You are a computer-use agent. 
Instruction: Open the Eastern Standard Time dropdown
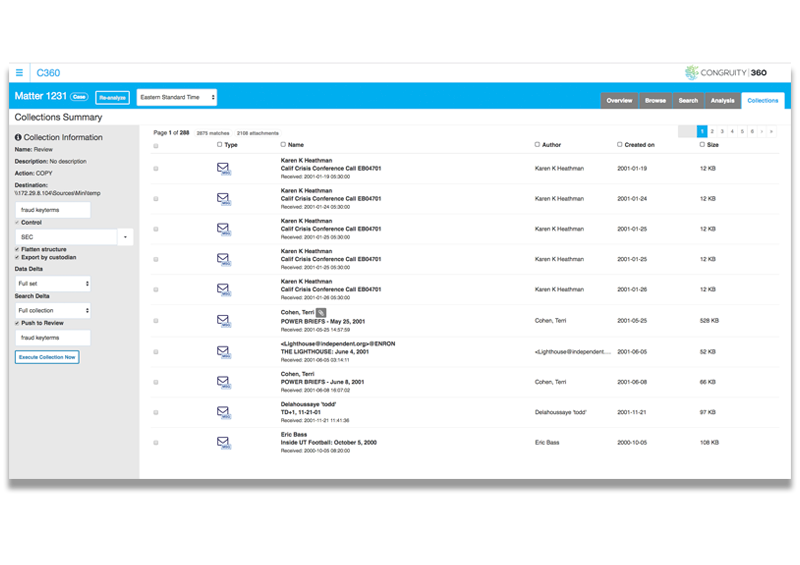click(177, 97)
